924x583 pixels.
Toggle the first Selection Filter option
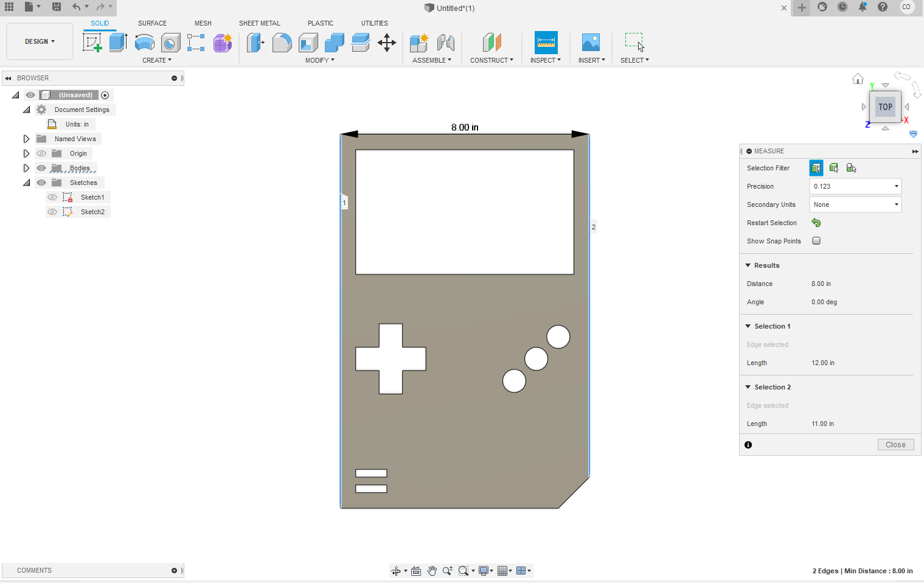816,168
